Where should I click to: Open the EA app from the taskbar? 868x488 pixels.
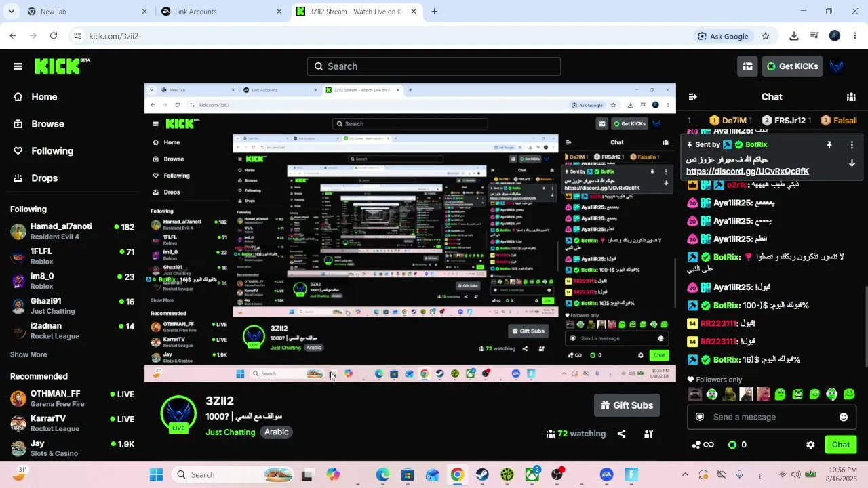606,475
